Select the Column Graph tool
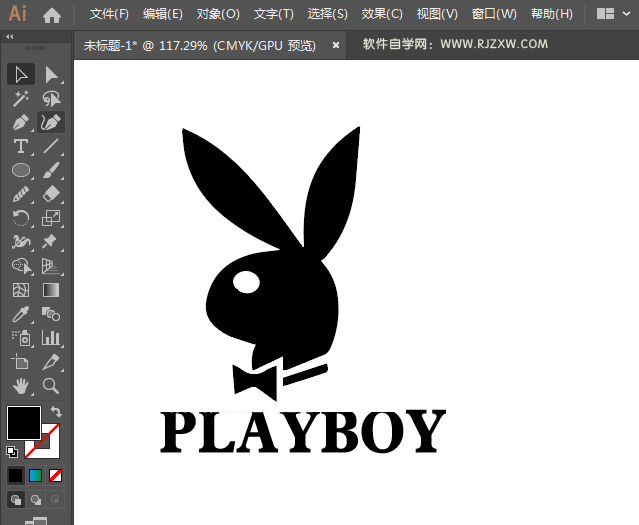The width and height of the screenshot is (639, 525). [51, 338]
